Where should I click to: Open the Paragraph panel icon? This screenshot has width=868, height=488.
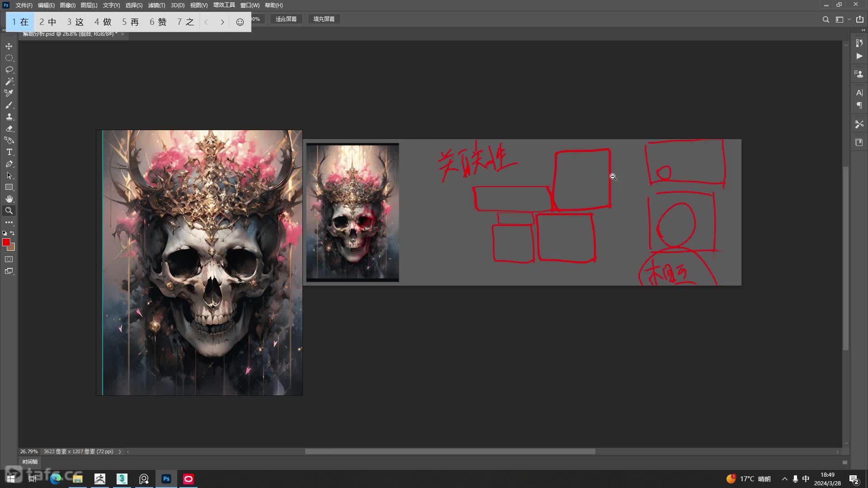click(x=859, y=105)
